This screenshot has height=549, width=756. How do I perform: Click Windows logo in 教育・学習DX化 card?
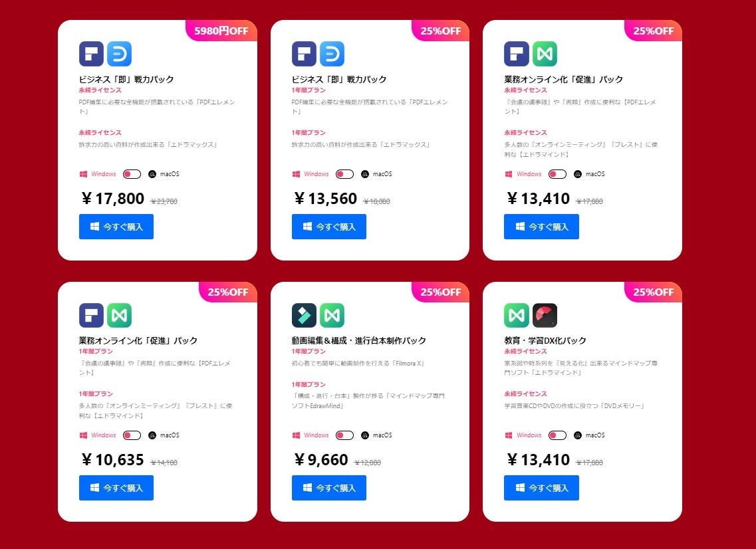click(x=508, y=435)
